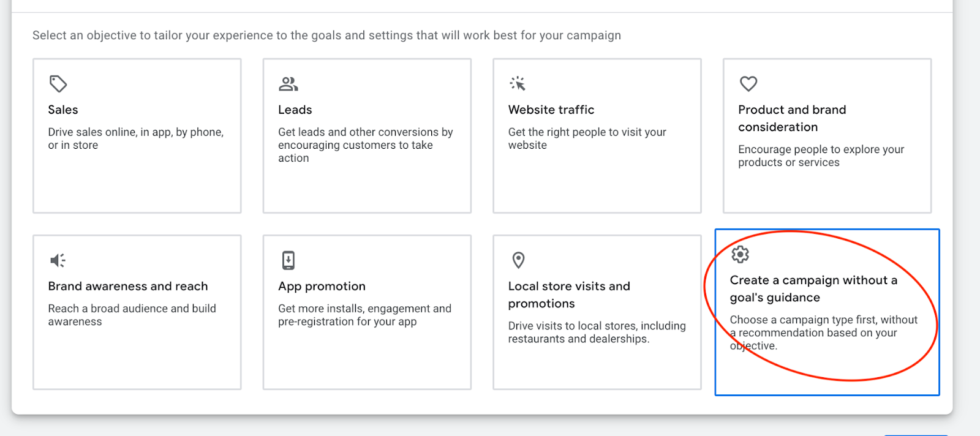This screenshot has width=980, height=436.
Task: Click 'Drive sales online, in app' description
Action: point(135,138)
